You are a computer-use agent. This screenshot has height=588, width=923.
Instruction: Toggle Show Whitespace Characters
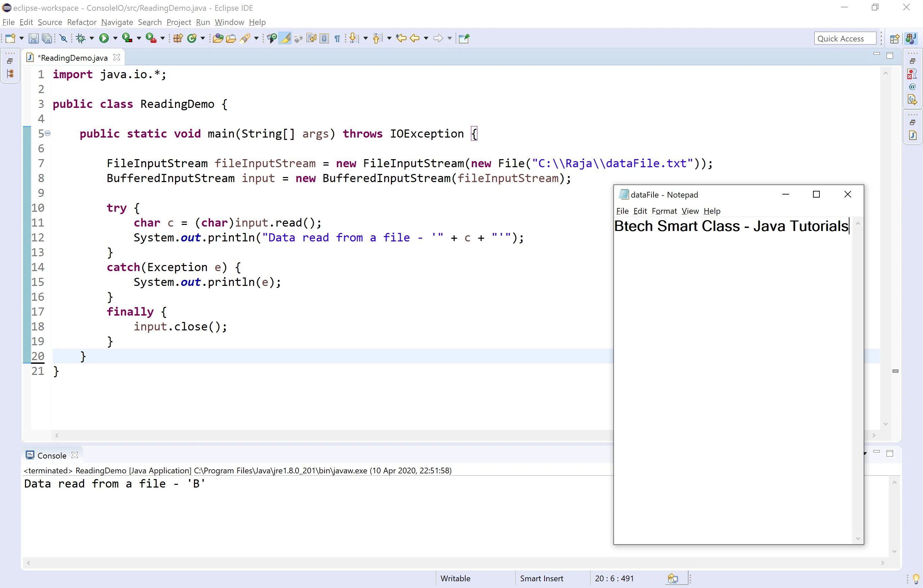[x=337, y=38]
